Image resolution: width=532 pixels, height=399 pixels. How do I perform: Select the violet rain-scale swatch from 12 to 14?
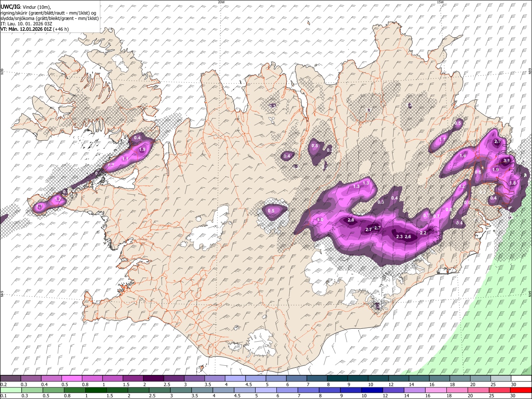(393, 390)
